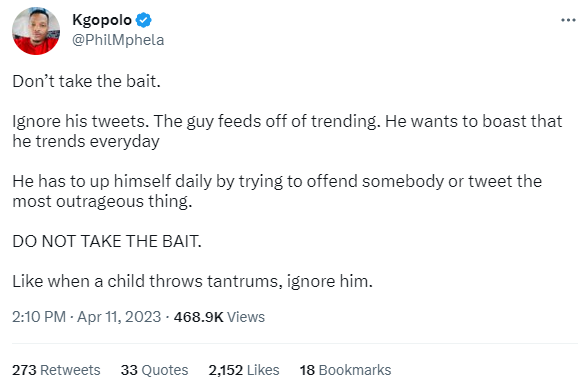Click the word "Likes" in the stats row

point(263,370)
